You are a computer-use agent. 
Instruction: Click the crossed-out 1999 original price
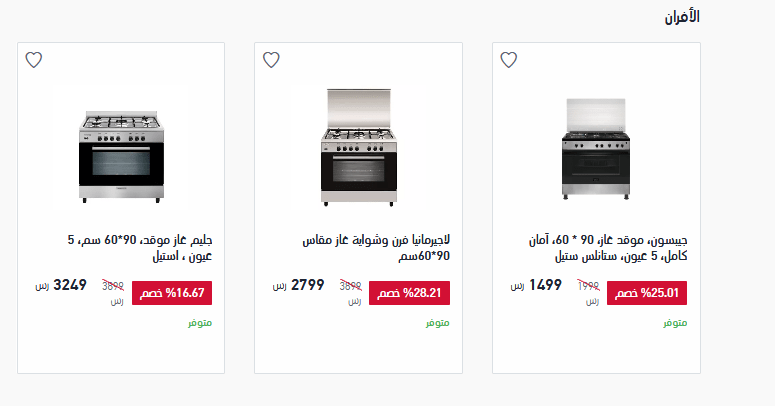pos(589,286)
